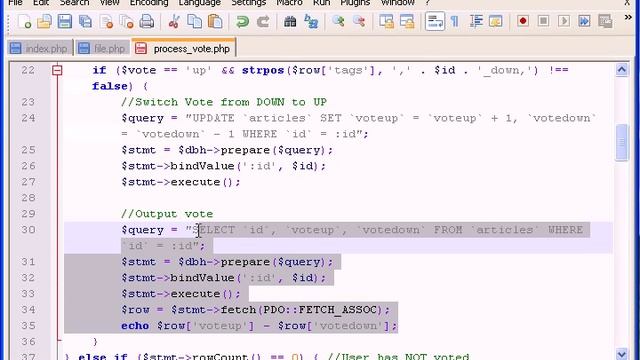
Task: Copy the selection using Copy icon
Action: pos(194,21)
